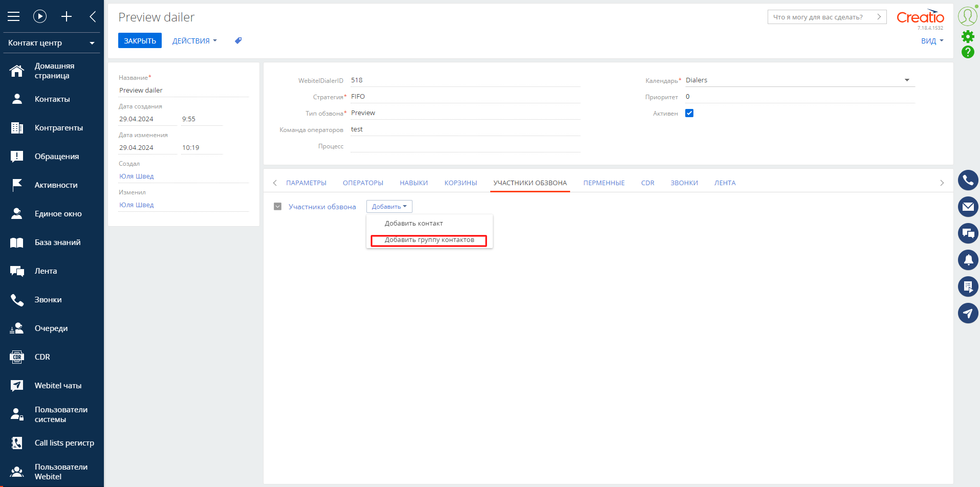
Task: Open the Домашняя страница home icon
Action: click(x=17, y=71)
